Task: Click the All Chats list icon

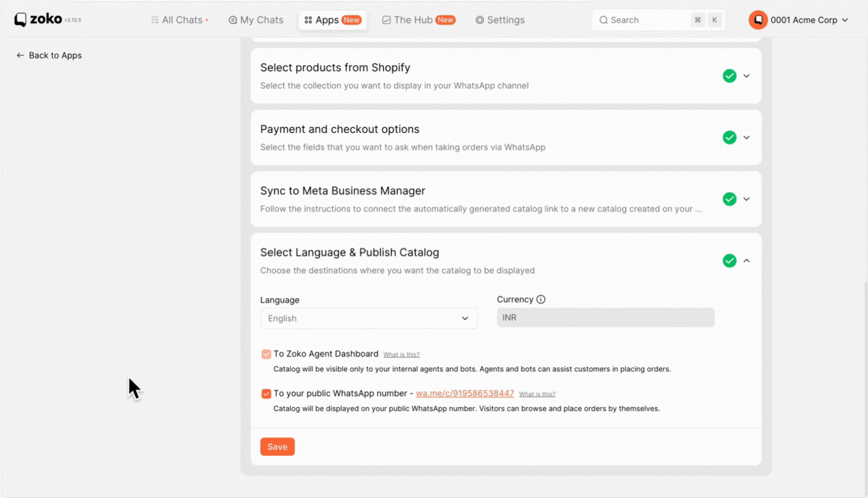Action: point(155,20)
